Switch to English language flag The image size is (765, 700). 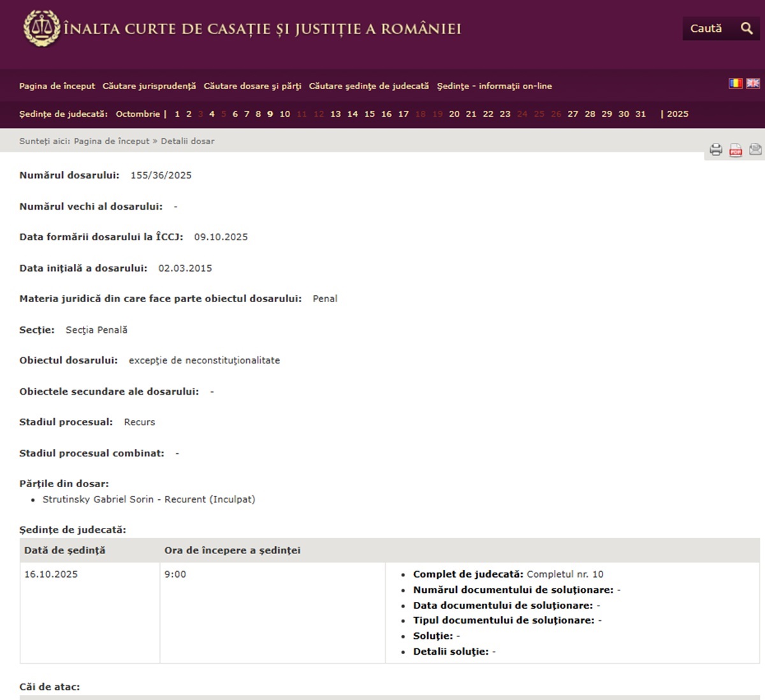753,84
